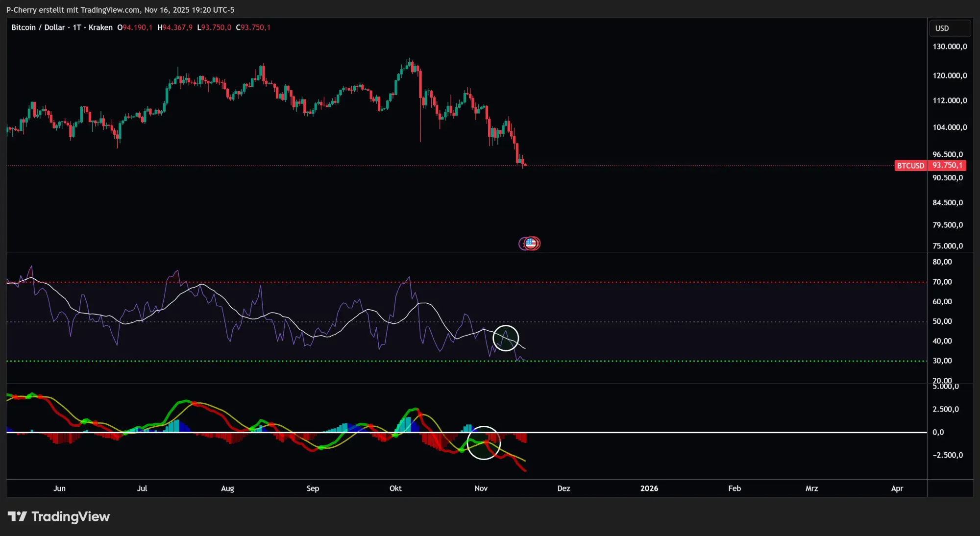
Task: Click the O94.190,1 open value in the legend
Action: [135, 27]
